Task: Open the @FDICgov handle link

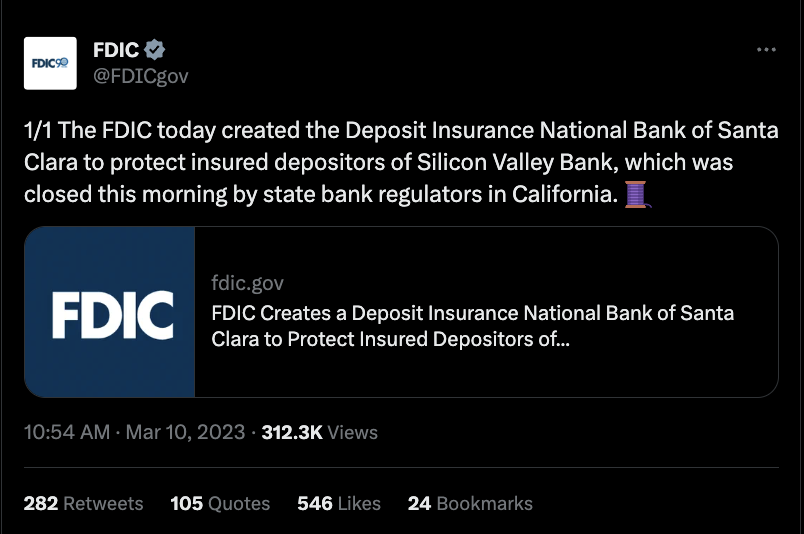Action: tap(140, 76)
